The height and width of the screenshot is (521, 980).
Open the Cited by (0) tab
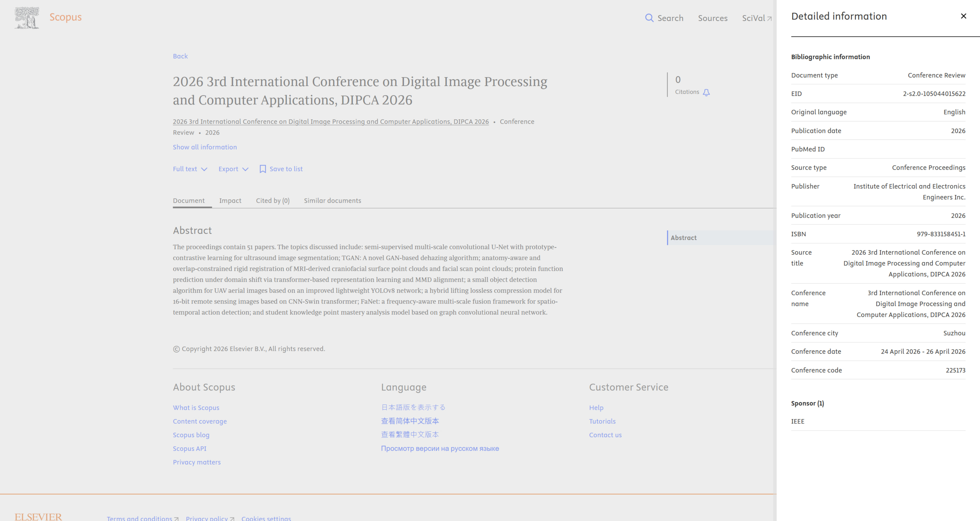[273, 201]
